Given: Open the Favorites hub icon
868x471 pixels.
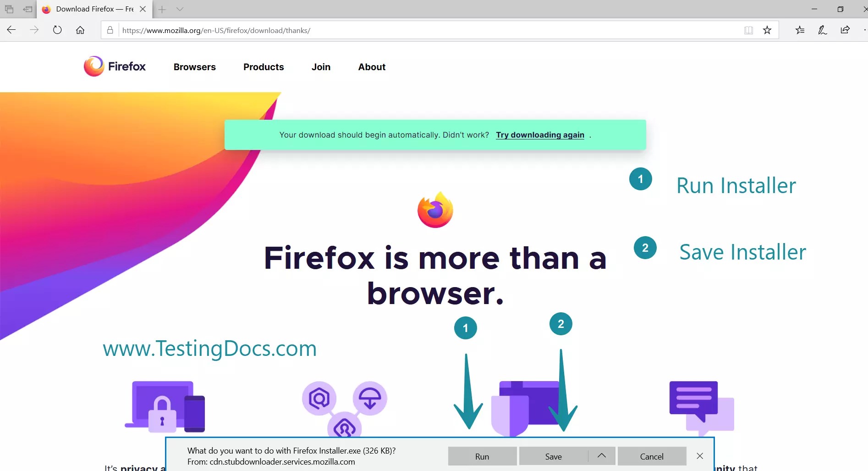Looking at the screenshot, I should [x=800, y=30].
